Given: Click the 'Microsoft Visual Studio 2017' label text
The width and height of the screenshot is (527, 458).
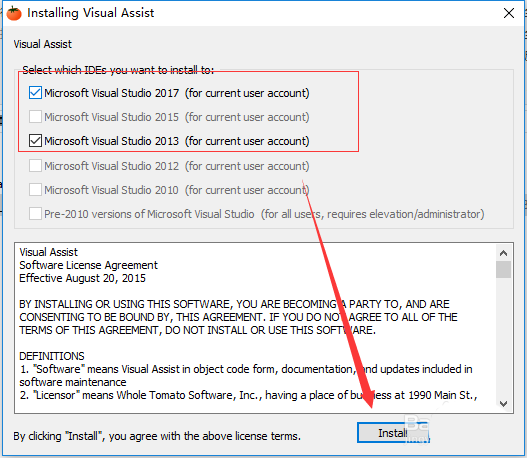Looking at the screenshot, I should tap(112, 93).
